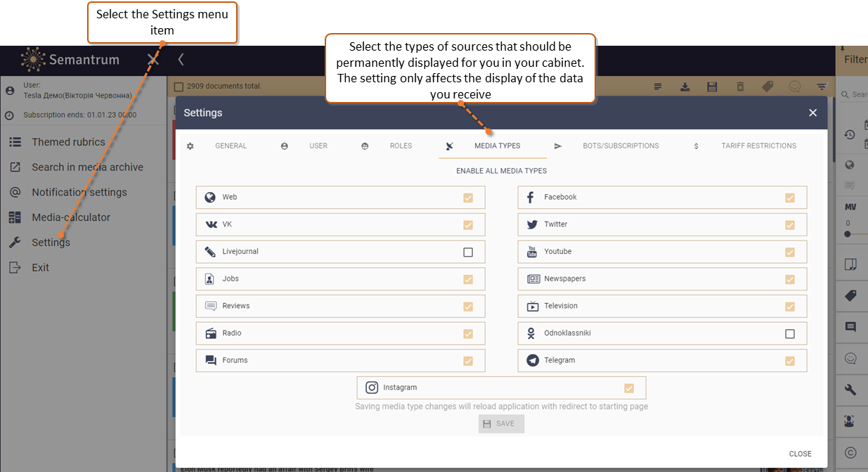This screenshot has height=472, width=868.
Task: Uncheck the Web media type
Action: click(x=468, y=198)
